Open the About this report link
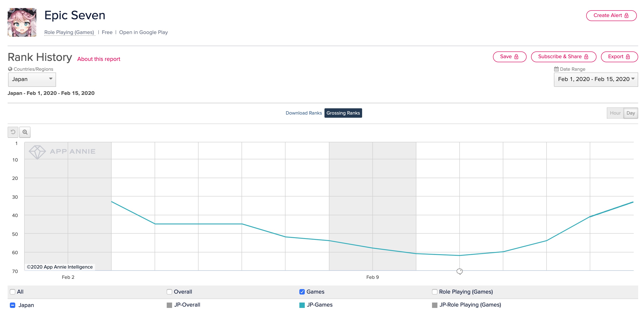This screenshot has width=644, height=320. pos(99,59)
